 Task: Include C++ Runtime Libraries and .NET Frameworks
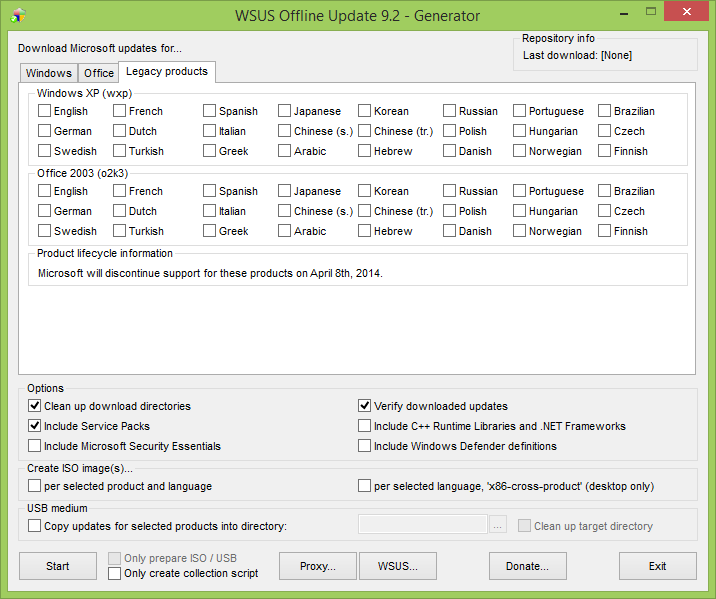[x=365, y=426]
